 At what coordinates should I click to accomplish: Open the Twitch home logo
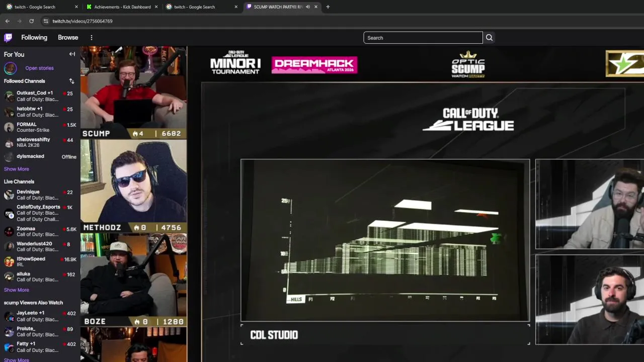click(x=8, y=38)
